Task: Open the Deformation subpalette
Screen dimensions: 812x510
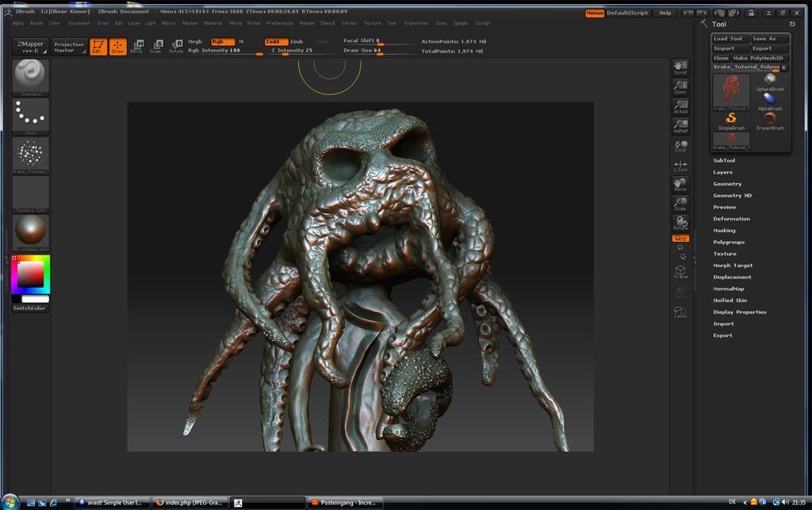Action: coord(731,218)
